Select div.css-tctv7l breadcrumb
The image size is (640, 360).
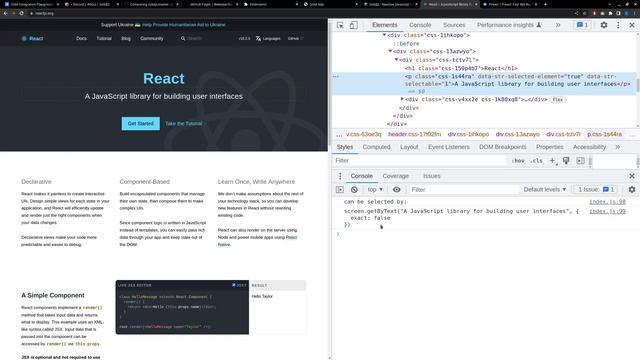click(563, 134)
